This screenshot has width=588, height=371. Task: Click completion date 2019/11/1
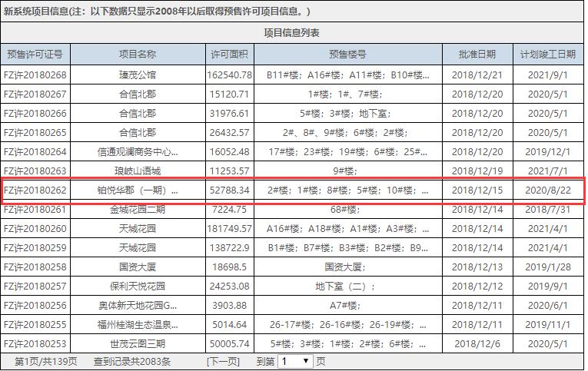pyautogui.click(x=548, y=325)
